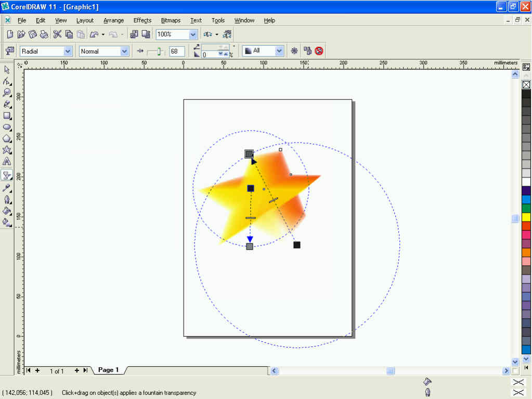
Task: Click the Edit Transparency button
Action: (9, 51)
